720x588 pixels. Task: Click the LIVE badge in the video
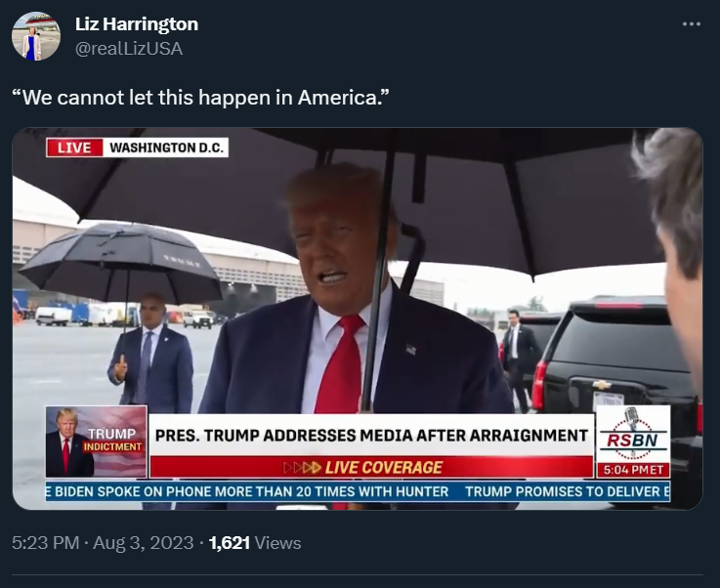[x=74, y=147]
